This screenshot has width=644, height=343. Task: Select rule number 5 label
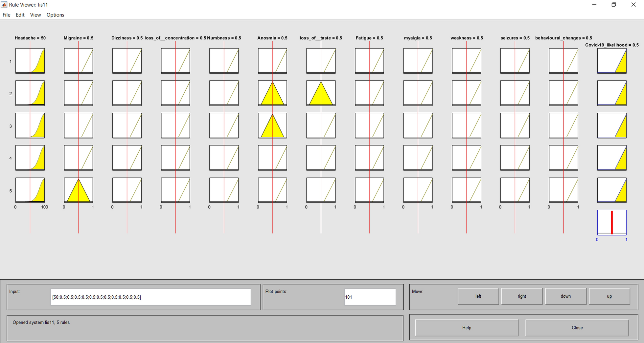tap(11, 191)
